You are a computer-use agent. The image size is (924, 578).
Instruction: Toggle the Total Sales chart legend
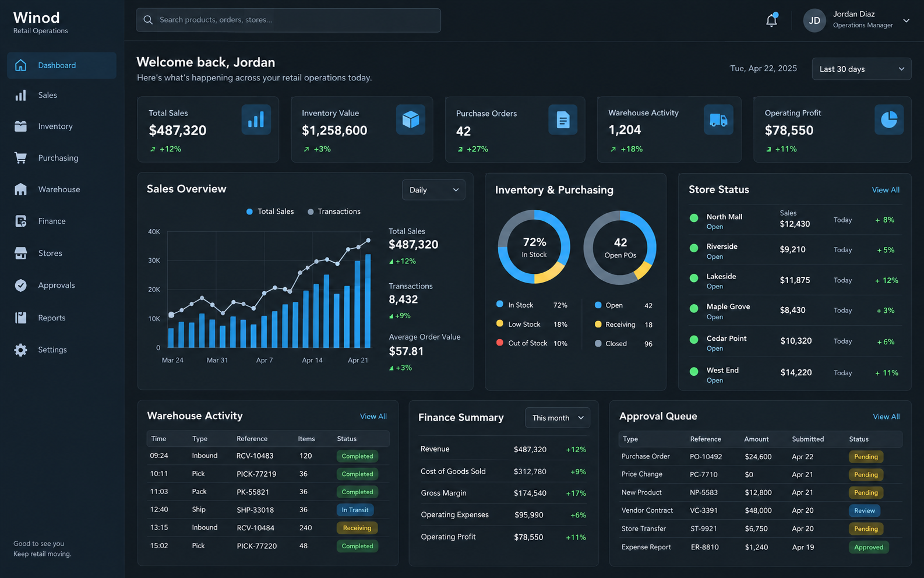270,212
